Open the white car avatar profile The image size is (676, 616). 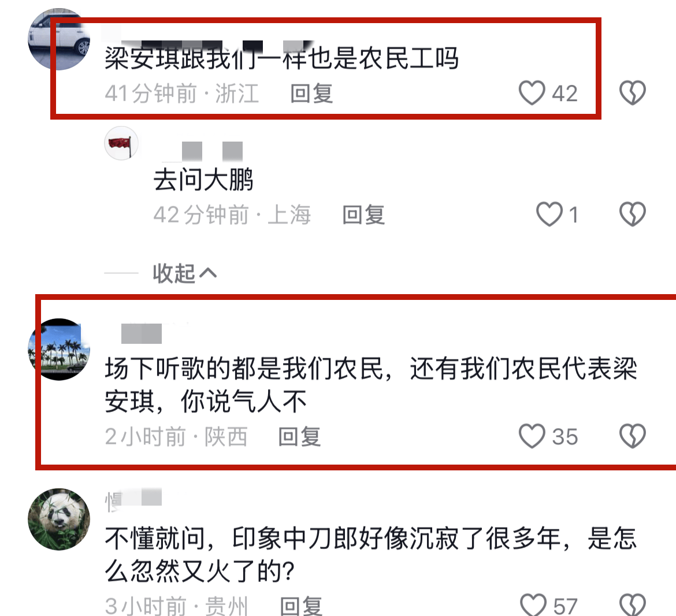(59, 39)
